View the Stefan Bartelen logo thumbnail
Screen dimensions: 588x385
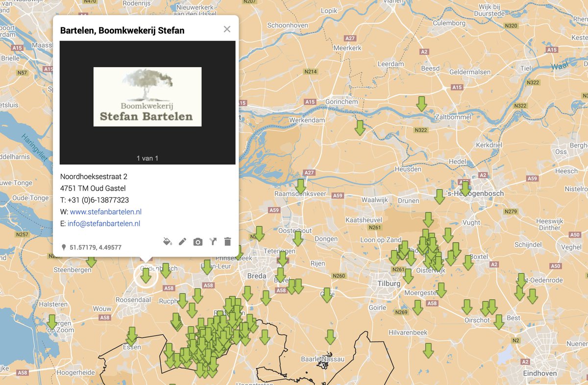tap(147, 96)
